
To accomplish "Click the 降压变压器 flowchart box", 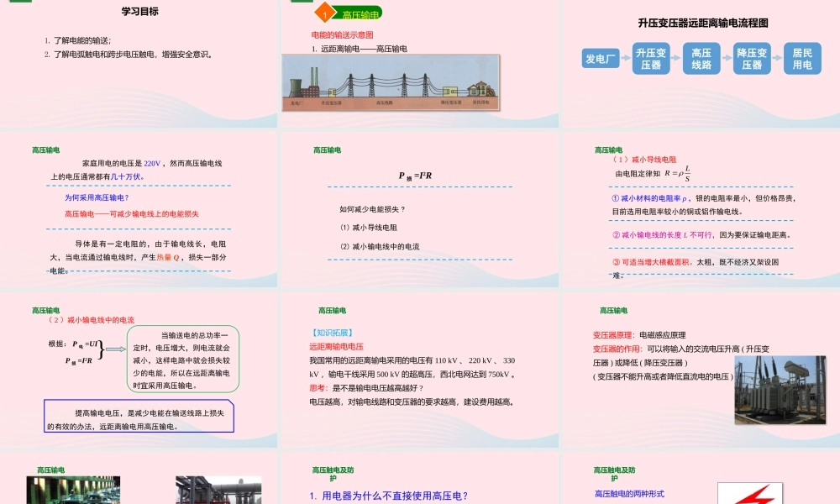I will [752, 59].
